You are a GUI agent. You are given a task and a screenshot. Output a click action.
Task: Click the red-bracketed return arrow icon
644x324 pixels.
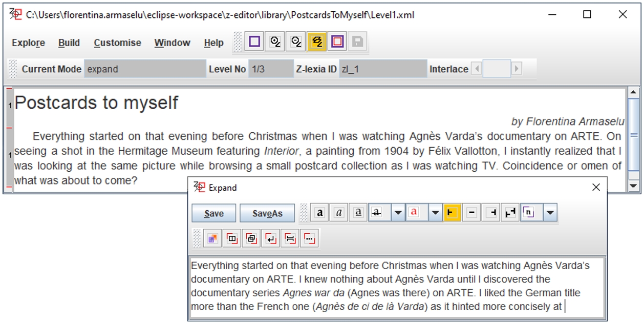pos(271,238)
